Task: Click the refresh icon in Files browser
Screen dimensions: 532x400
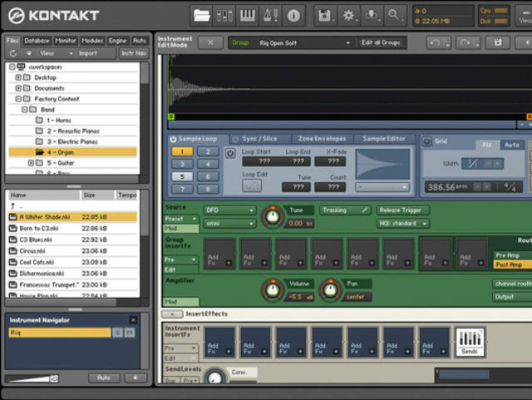Action: pyautogui.click(x=13, y=53)
